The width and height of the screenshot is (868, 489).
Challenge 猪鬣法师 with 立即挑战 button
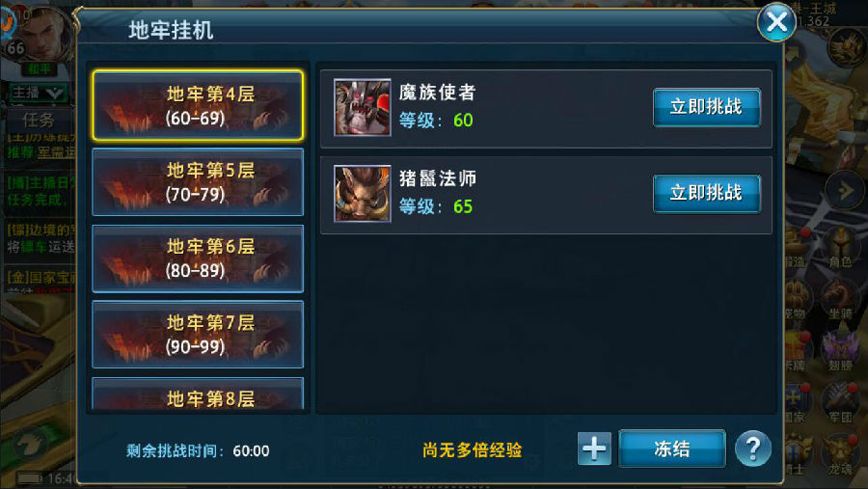706,193
